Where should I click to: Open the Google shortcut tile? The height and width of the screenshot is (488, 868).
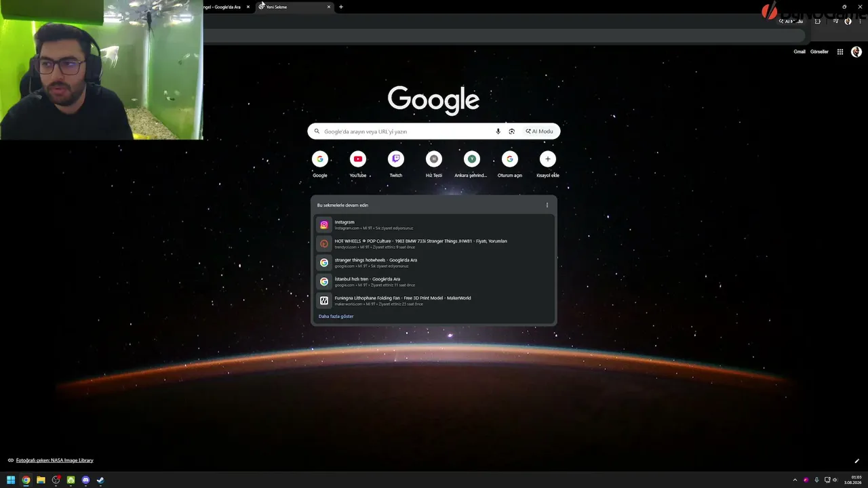(x=320, y=164)
